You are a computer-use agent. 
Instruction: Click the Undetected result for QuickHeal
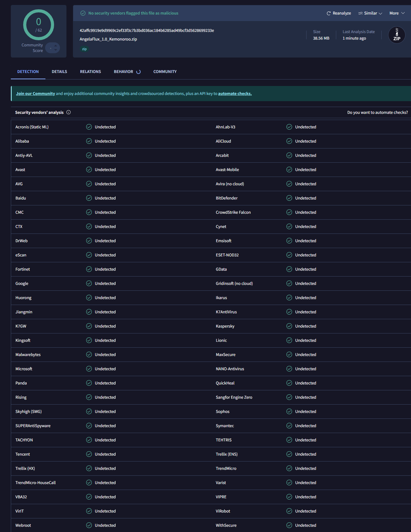[x=306, y=383]
